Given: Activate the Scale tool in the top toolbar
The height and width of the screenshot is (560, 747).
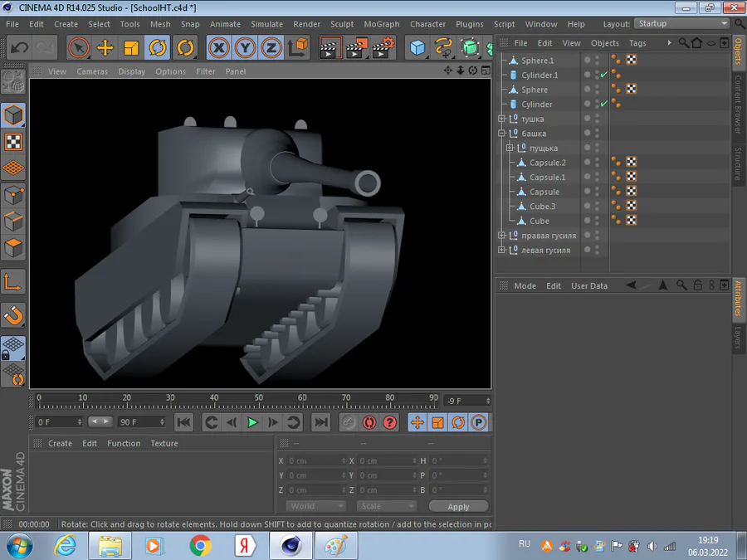Looking at the screenshot, I should point(131,48).
